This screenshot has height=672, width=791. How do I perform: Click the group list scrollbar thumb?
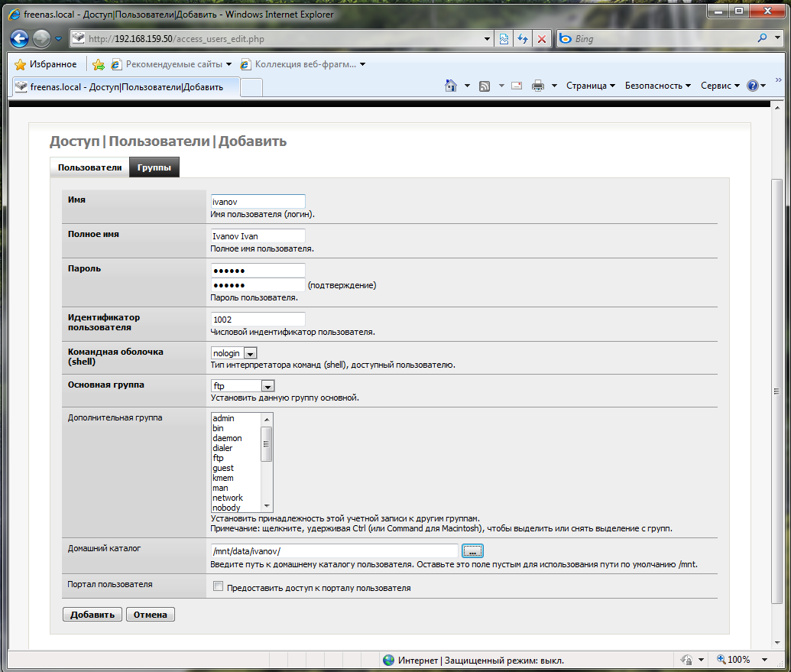(x=267, y=444)
